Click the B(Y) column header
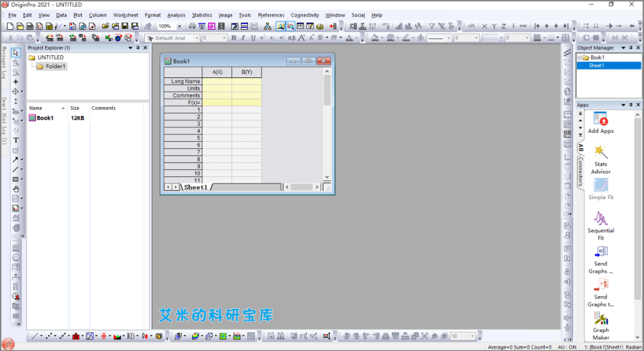The image size is (644, 351). tap(247, 72)
